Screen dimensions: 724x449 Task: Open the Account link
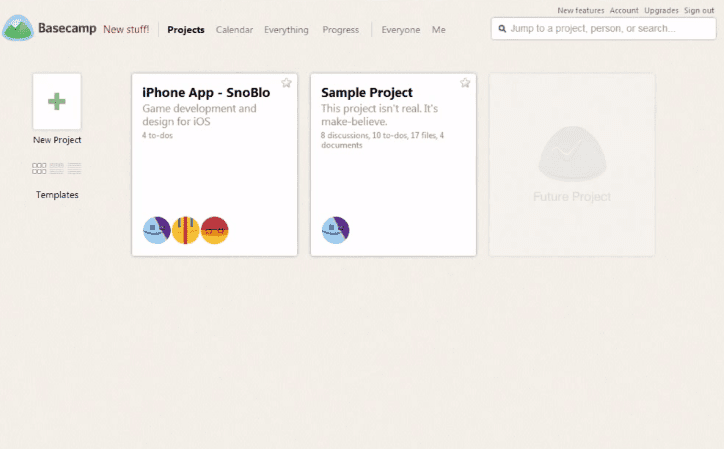point(624,10)
